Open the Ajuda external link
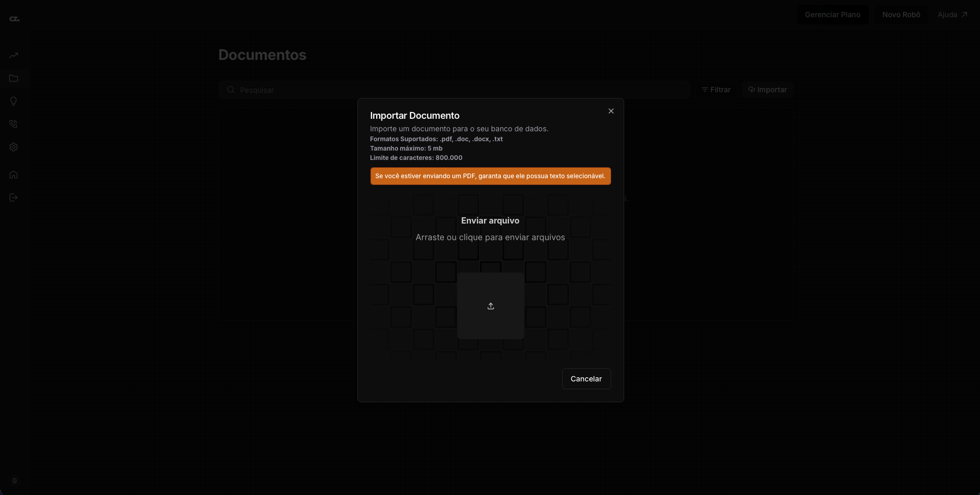980x495 pixels. (x=952, y=14)
